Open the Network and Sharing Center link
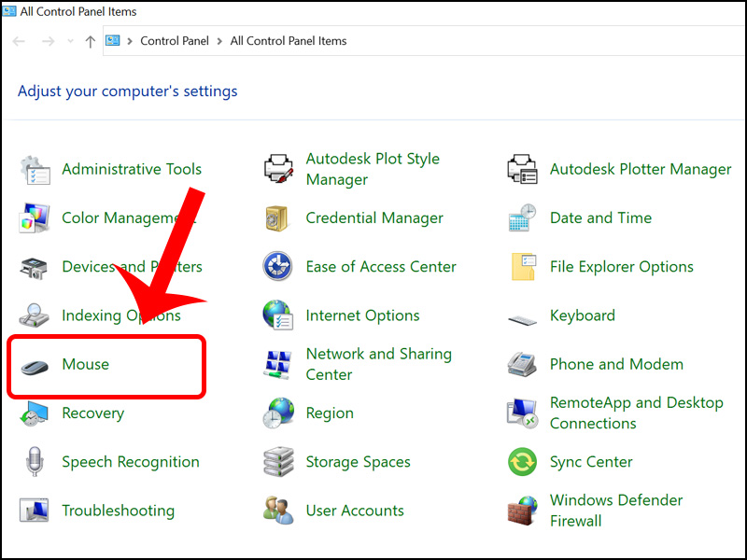The height and width of the screenshot is (560, 747). 378,364
